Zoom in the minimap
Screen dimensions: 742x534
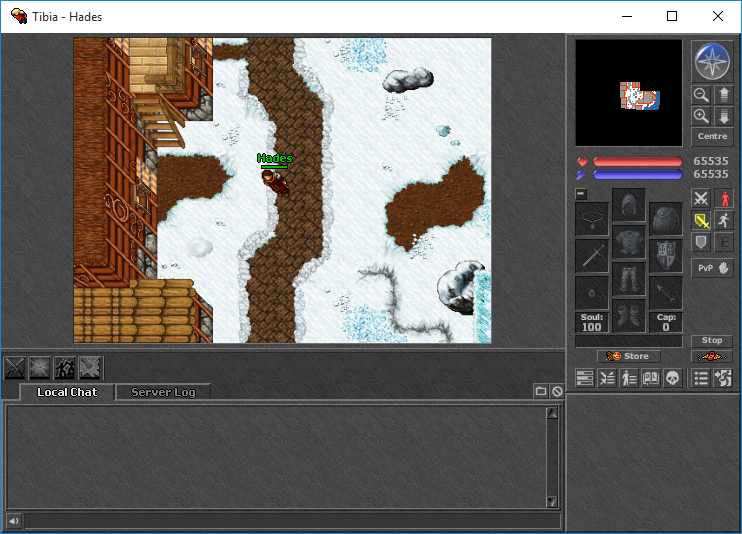(x=701, y=116)
